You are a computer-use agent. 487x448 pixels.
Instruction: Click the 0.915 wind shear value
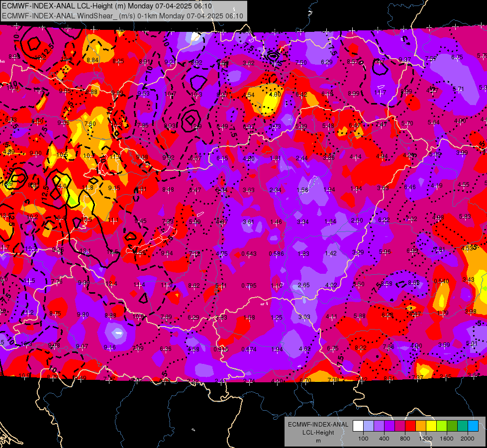coord(221,349)
